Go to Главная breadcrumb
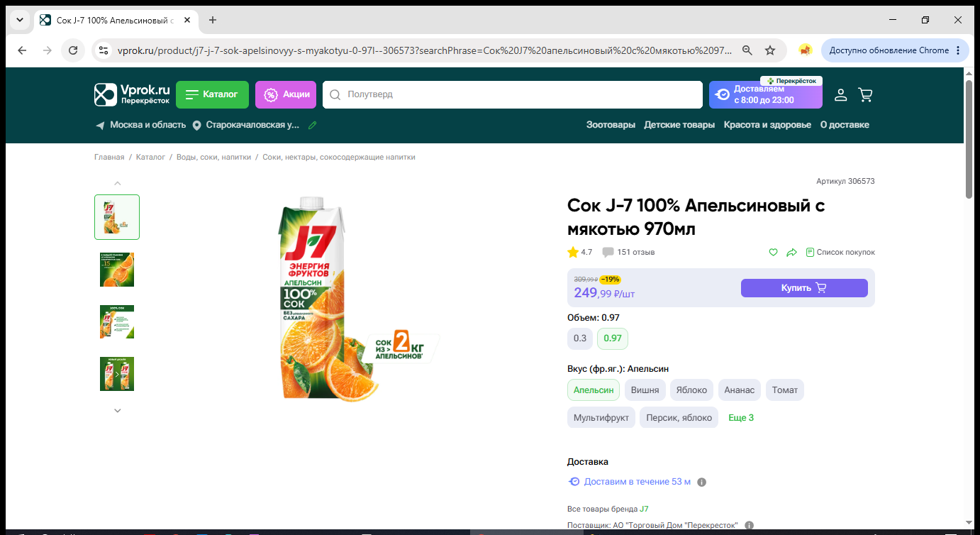Image resolution: width=980 pixels, height=535 pixels. click(109, 157)
